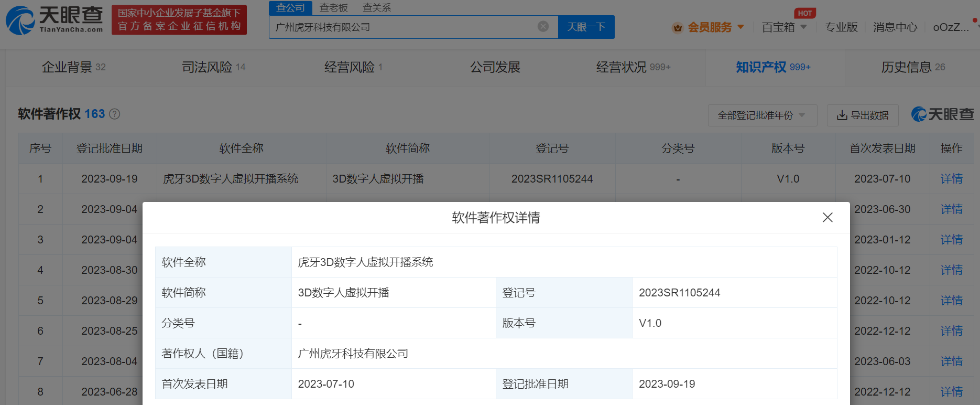Image resolution: width=980 pixels, height=405 pixels.
Task: Open the 公司发展 section tab
Action: tap(495, 67)
